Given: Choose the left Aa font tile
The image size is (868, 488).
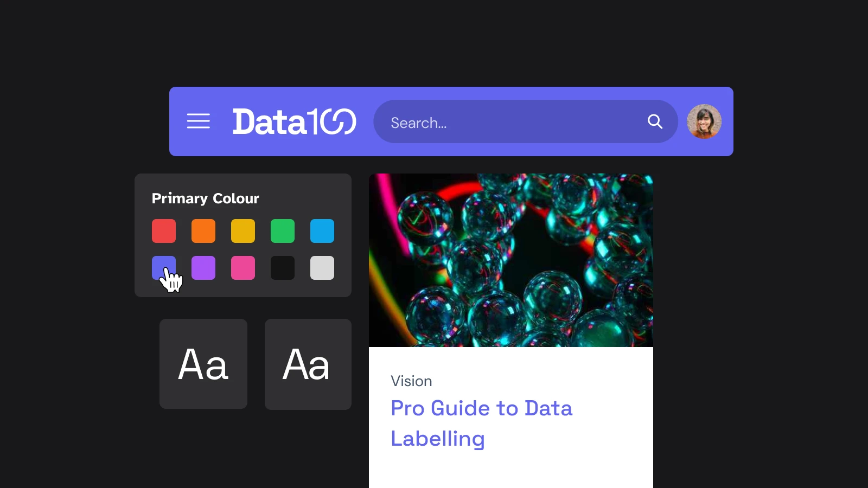Looking at the screenshot, I should [203, 364].
